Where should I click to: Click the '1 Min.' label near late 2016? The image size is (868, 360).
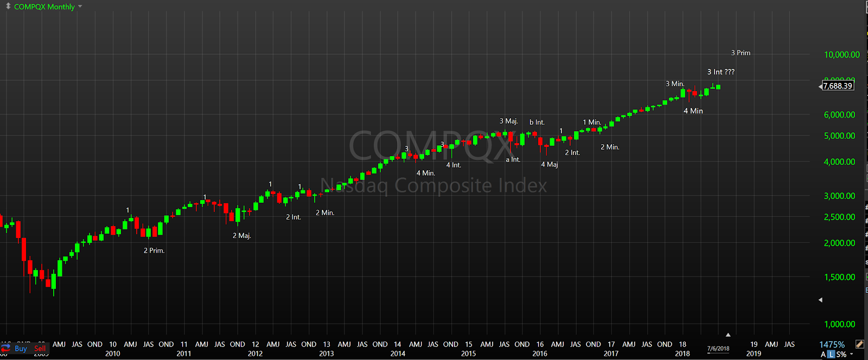coord(592,122)
